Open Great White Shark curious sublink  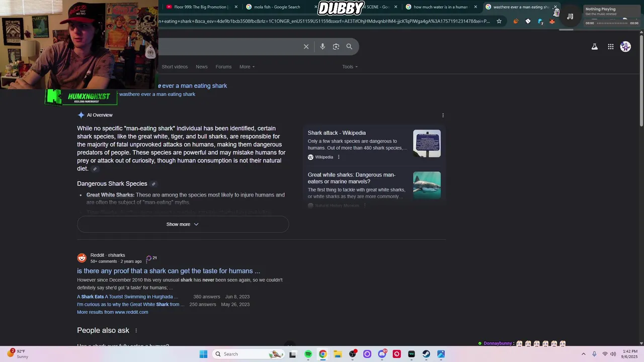[131, 305]
